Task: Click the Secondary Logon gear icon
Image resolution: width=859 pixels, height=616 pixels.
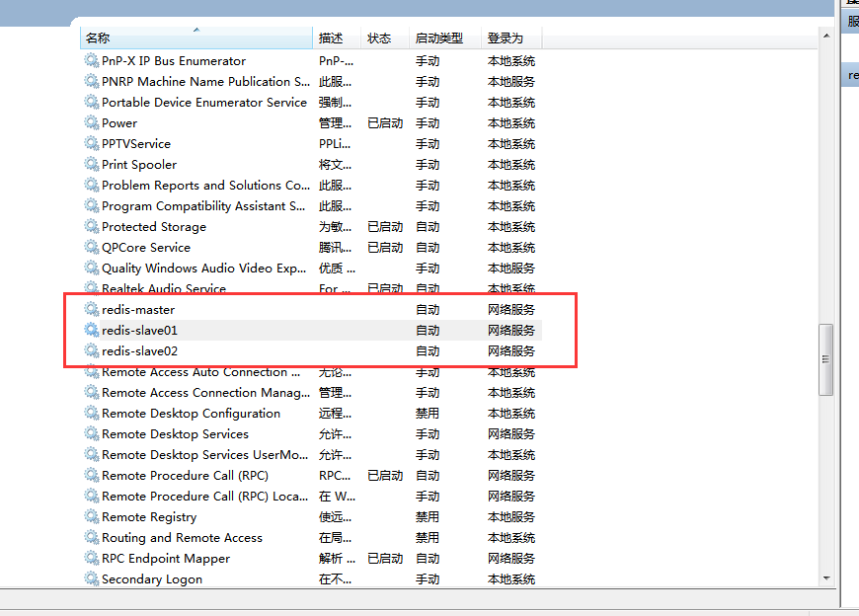Action: pos(92,578)
